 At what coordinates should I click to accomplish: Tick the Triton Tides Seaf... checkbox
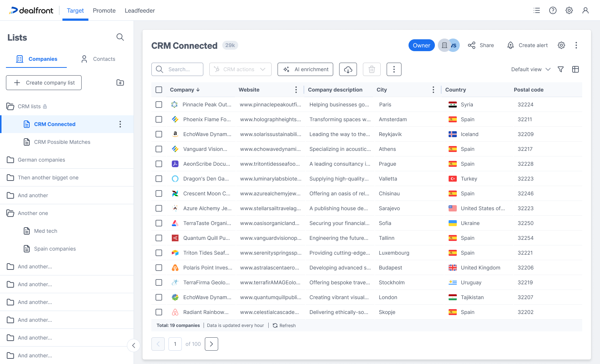[x=159, y=253]
